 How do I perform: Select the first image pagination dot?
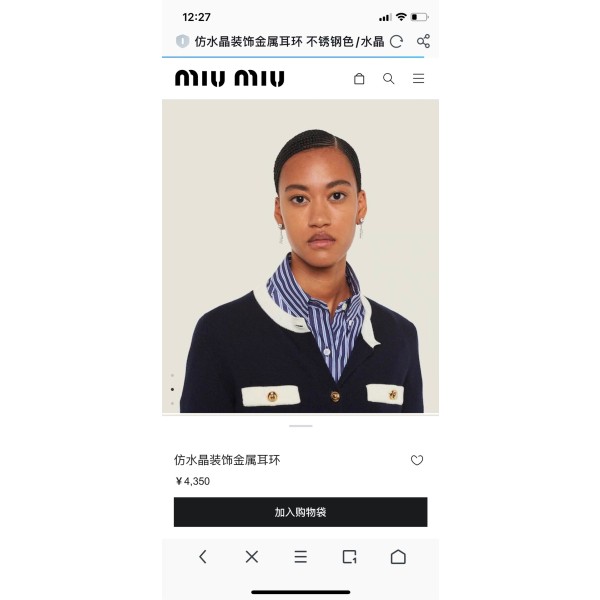[x=172, y=375]
